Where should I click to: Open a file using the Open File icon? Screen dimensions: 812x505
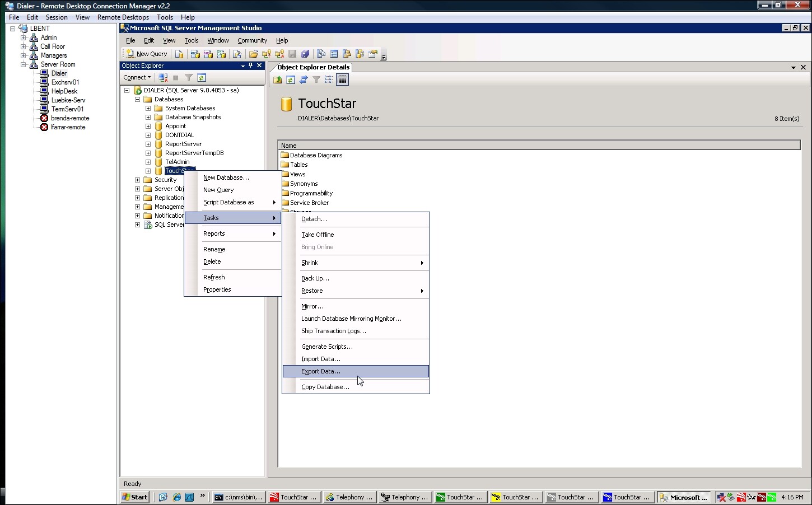tap(253, 54)
